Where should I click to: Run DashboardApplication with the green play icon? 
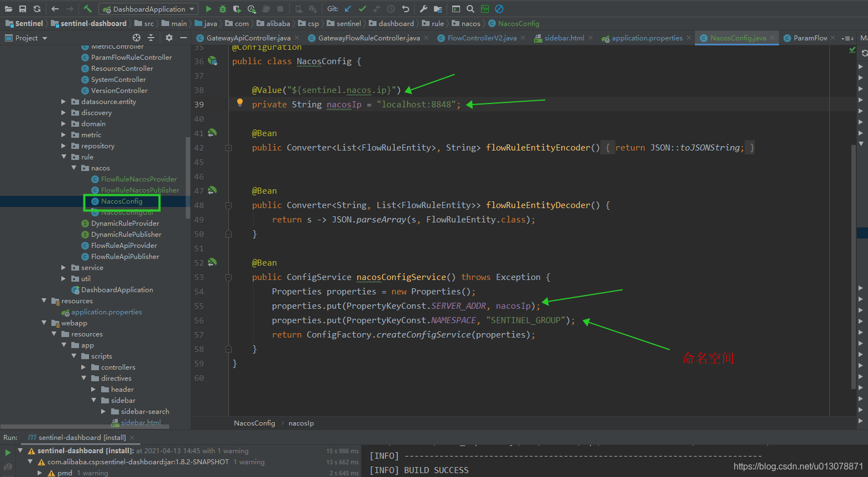[x=208, y=9]
